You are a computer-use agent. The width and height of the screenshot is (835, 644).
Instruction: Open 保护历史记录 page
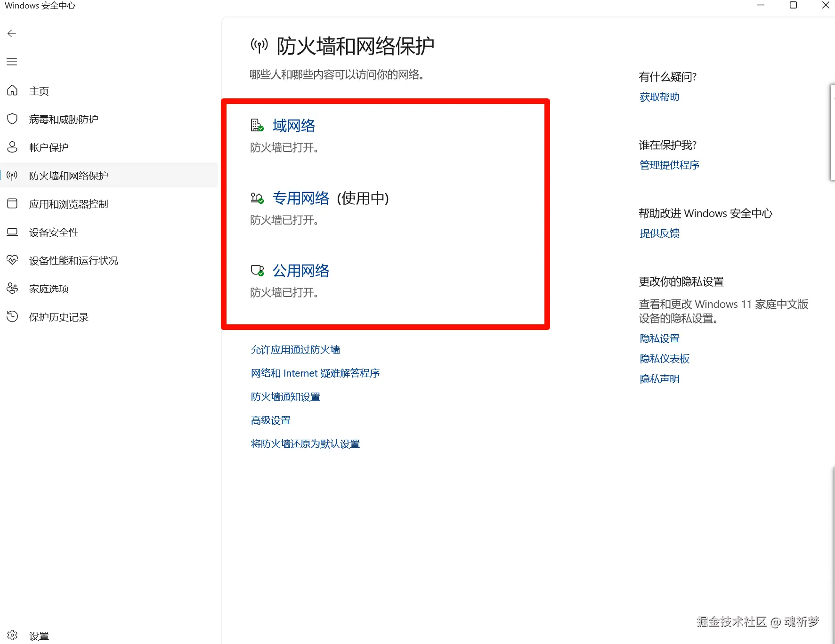tap(59, 317)
